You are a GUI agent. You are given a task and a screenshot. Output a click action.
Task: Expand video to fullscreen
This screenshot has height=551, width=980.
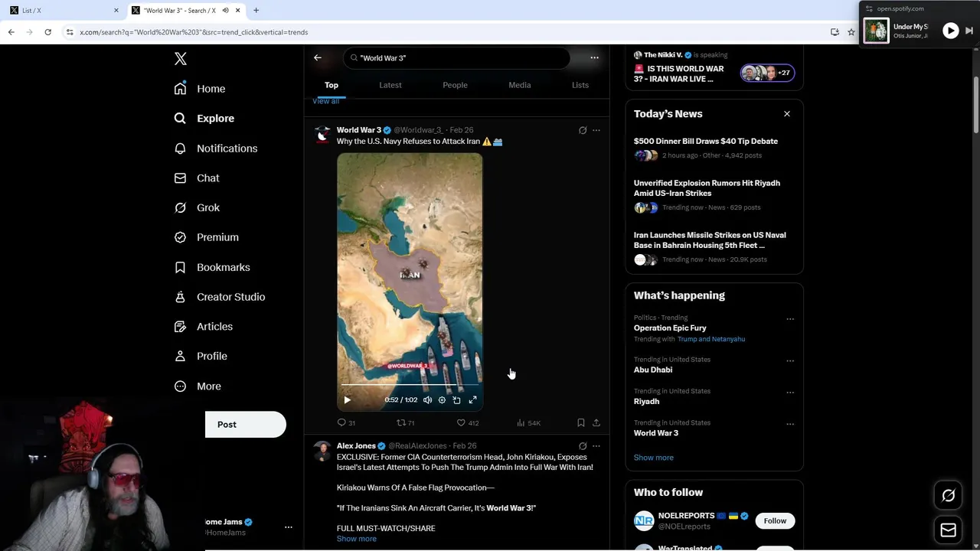coord(472,400)
